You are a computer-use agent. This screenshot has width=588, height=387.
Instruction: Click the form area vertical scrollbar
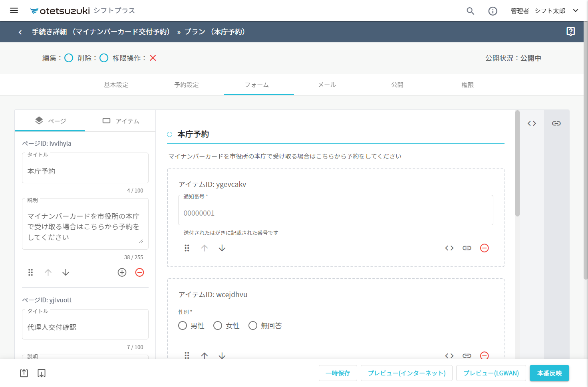point(517,163)
